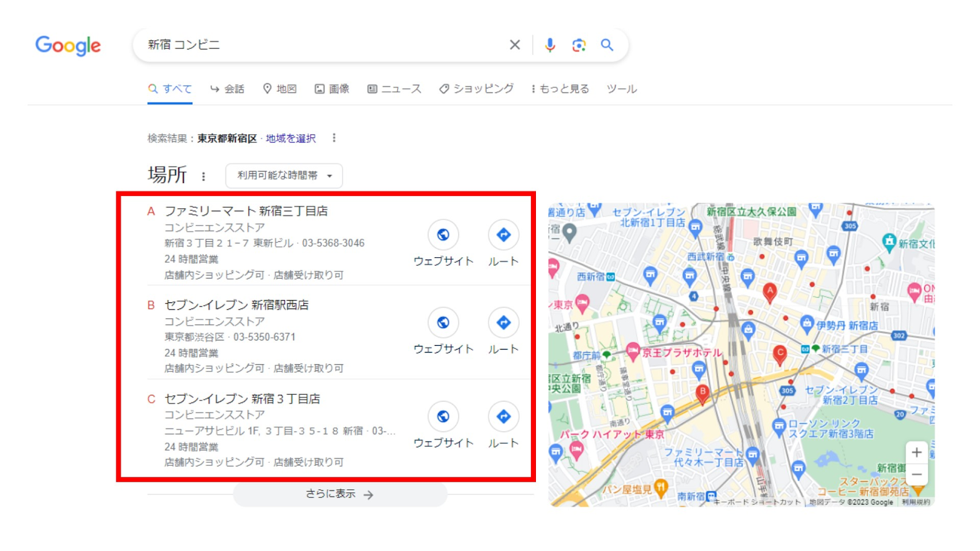Screen dimensions: 980x551
Task: Click phone number 03-5368-3046
Action: [333, 243]
